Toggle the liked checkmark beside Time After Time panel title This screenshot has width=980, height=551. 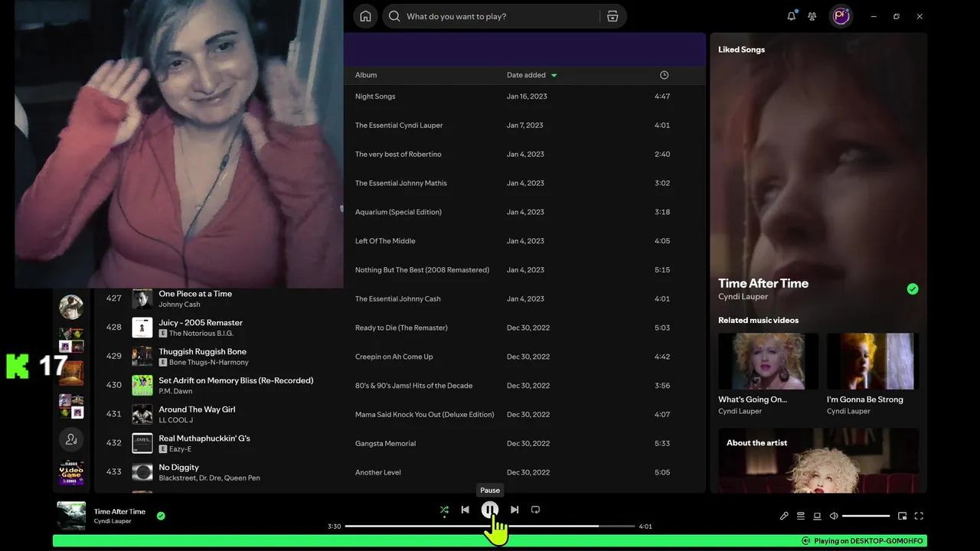click(x=913, y=289)
